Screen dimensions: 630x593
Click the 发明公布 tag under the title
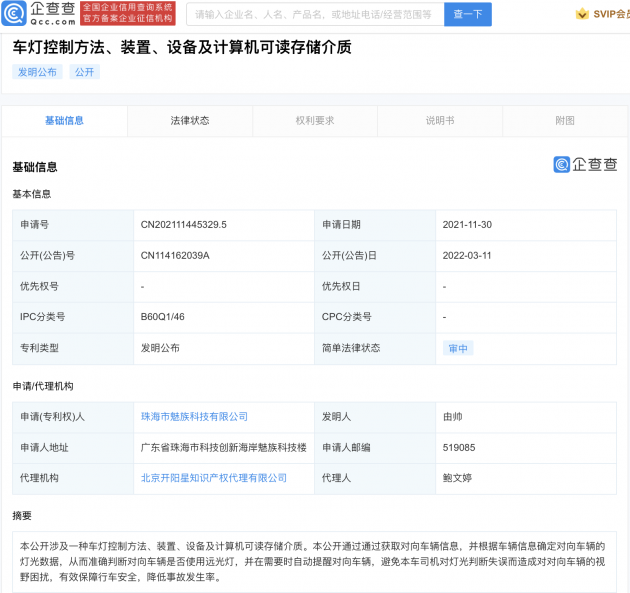(x=37, y=72)
